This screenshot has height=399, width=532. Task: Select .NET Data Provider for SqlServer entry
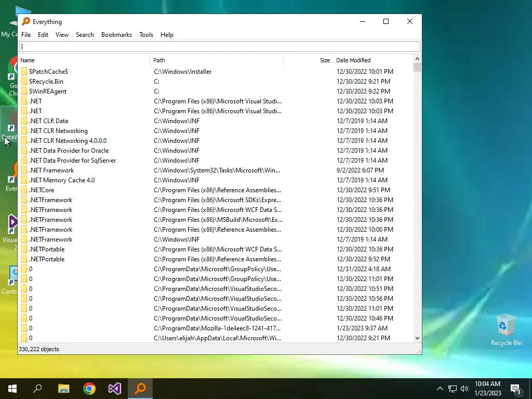point(73,160)
